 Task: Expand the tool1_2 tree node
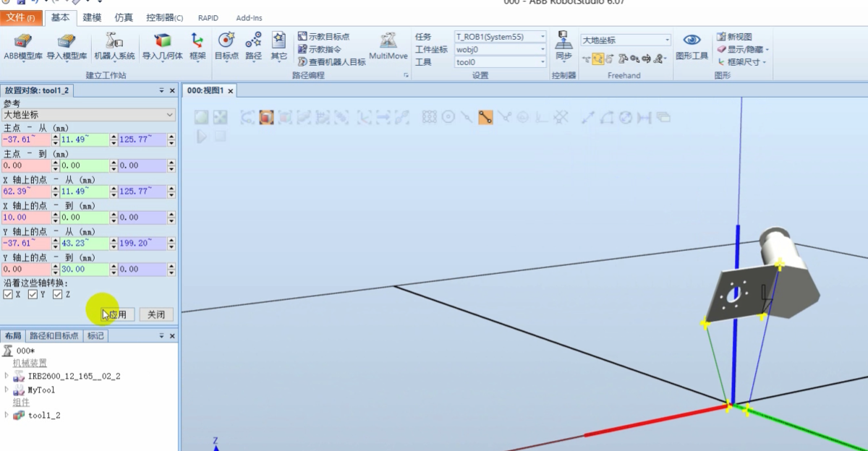tap(7, 415)
